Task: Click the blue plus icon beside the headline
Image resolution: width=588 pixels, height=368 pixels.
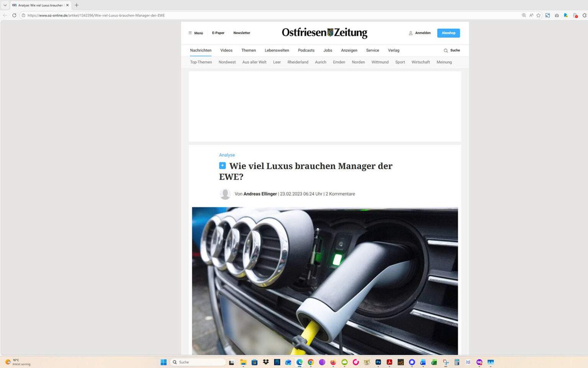Action: [x=222, y=165]
